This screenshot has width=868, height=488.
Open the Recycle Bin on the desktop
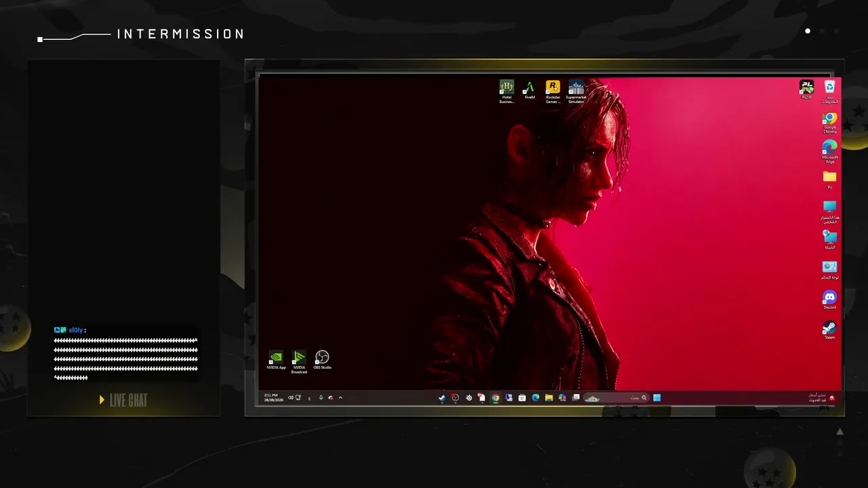tap(829, 91)
